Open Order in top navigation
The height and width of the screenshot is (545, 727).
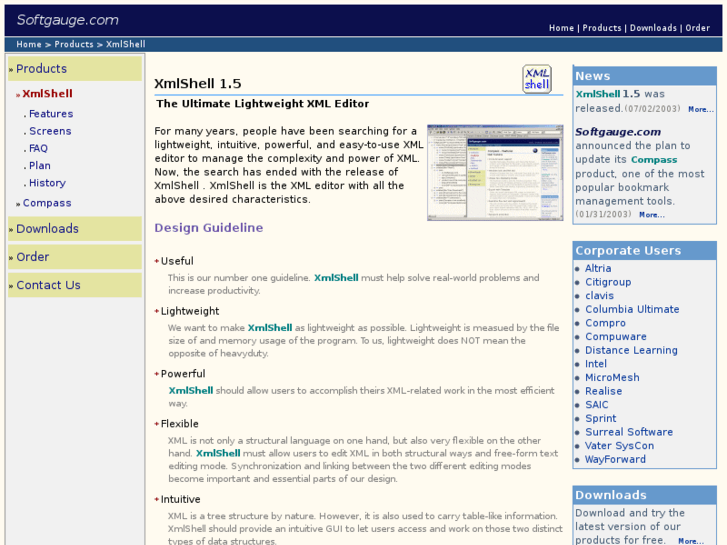coord(697,28)
